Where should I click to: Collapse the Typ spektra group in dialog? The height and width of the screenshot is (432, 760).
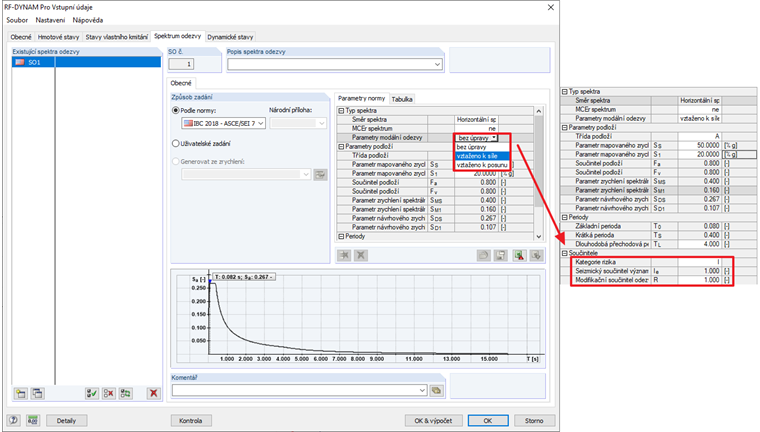[341, 111]
